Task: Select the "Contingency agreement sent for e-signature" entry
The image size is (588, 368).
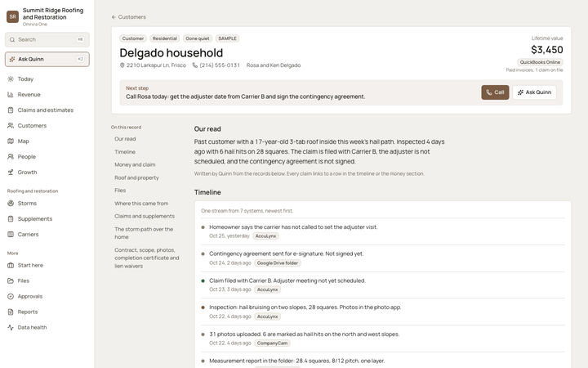Action: click(x=383, y=258)
